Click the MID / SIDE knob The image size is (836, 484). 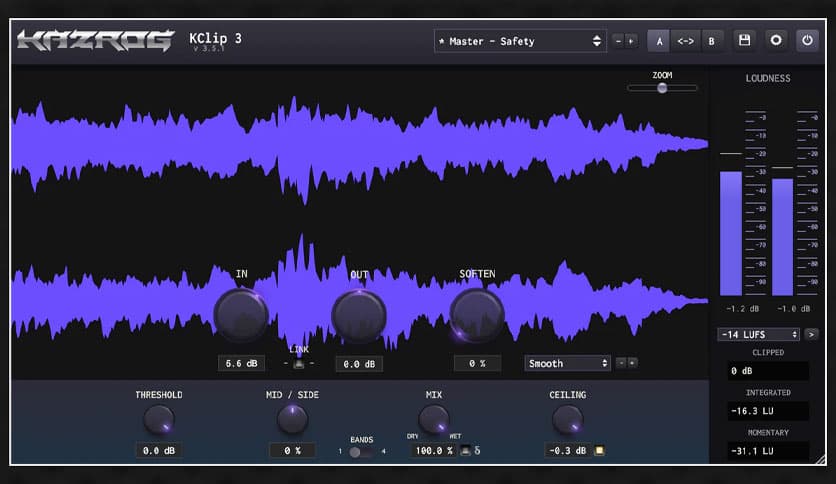coord(292,420)
